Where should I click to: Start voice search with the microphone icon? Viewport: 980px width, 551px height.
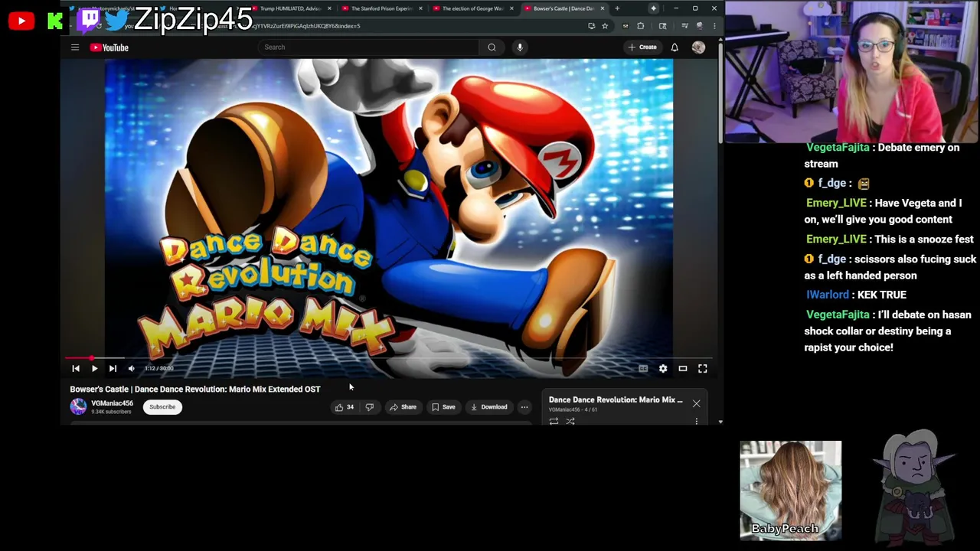520,47
